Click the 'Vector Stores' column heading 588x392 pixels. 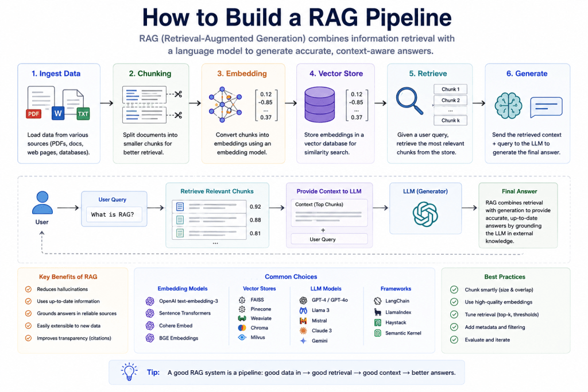[x=260, y=289]
